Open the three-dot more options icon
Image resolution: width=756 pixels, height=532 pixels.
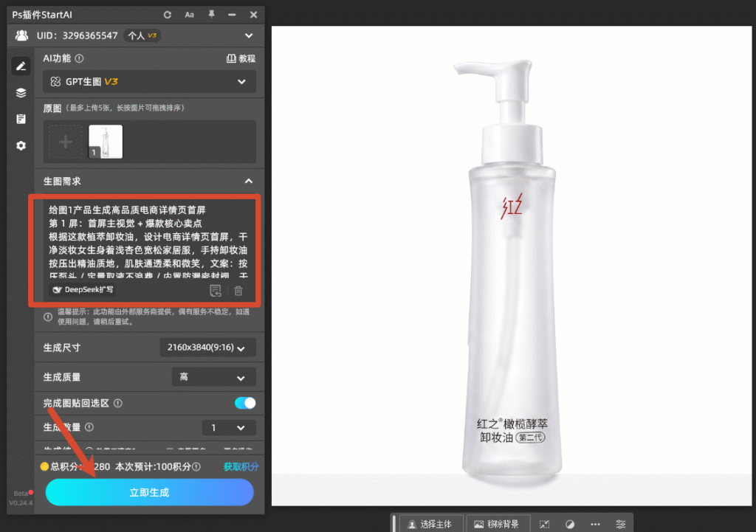596,525
